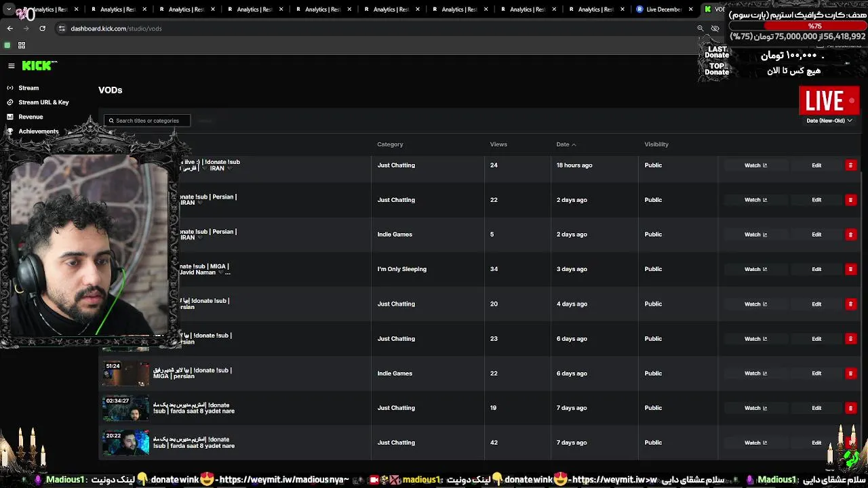The height and width of the screenshot is (488, 868).
Task: Click the Category column header
Action: [390, 144]
